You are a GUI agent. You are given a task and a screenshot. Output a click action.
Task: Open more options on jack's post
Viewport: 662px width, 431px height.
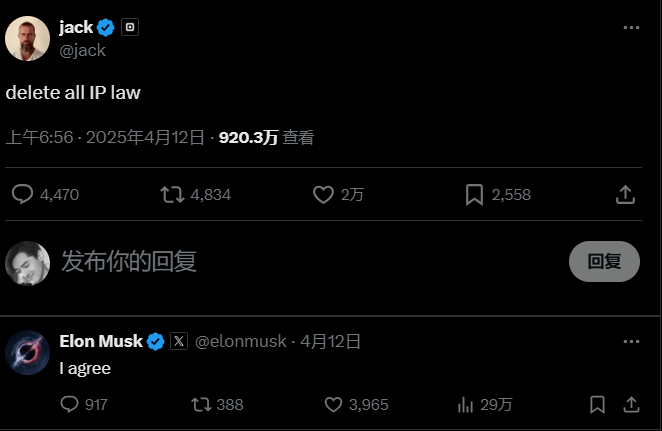[631, 28]
